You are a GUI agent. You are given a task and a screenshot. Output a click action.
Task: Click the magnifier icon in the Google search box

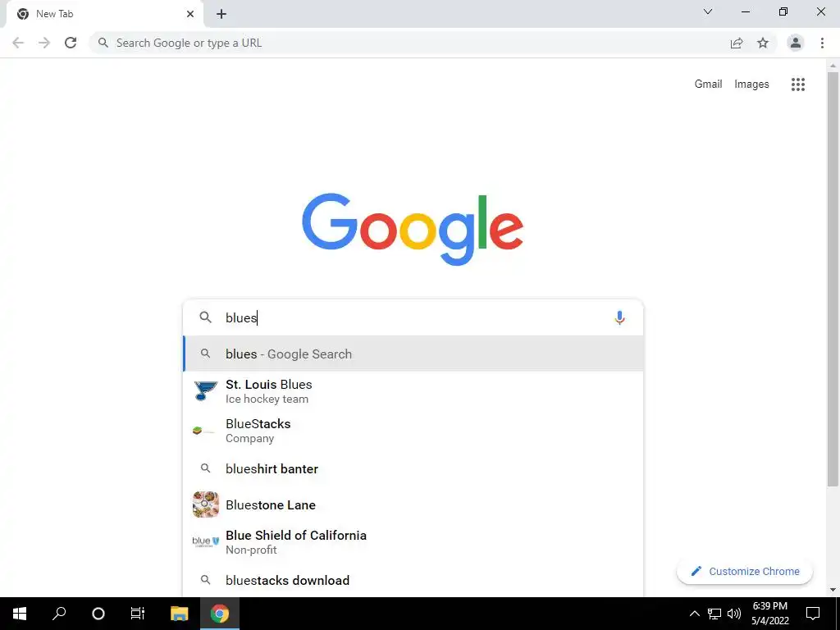click(x=206, y=317)
